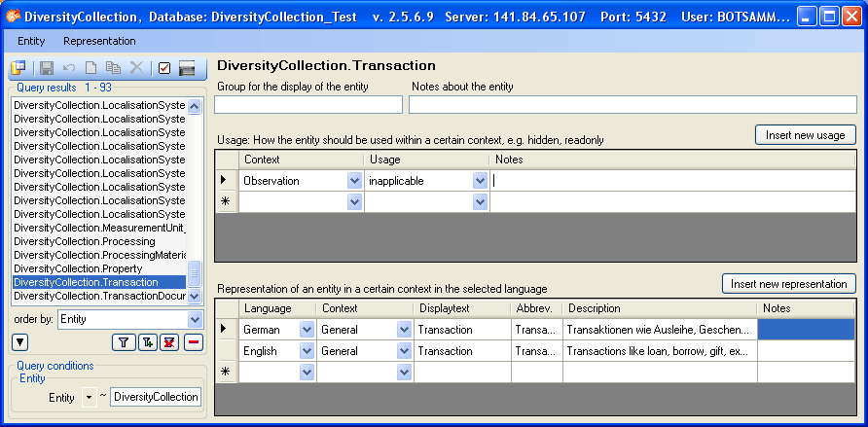The height and width of the screenshot is (427, 868).
Task: Click the Group for the display field
Action: [x=308, y=104]
